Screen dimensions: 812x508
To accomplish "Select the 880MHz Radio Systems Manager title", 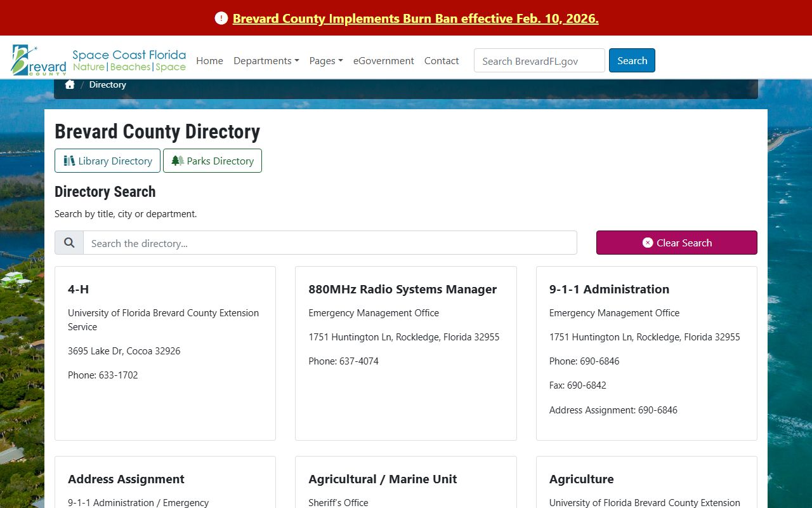I will click(x=403, y=289).
